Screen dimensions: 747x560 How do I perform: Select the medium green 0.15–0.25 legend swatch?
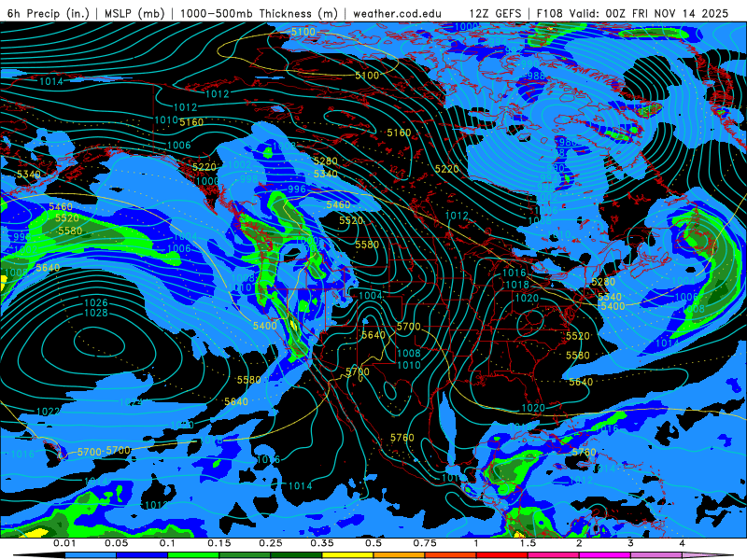point(245,555)
